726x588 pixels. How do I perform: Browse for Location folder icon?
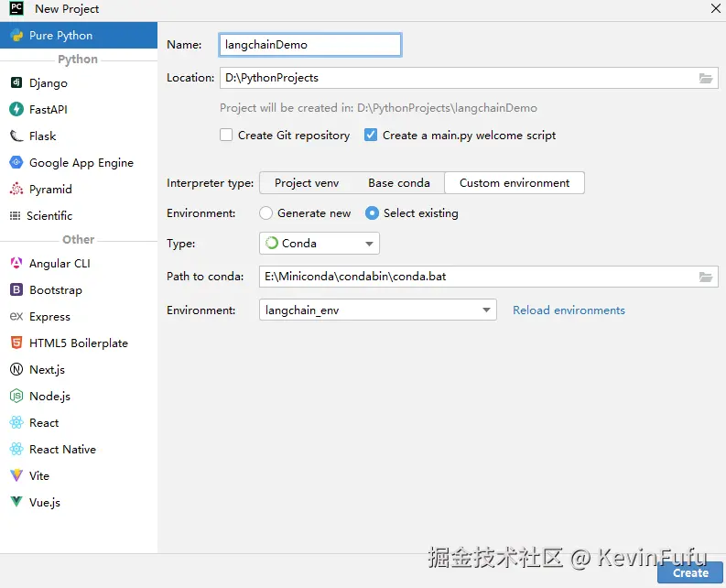pyautogui.click(x=706, y=78)
